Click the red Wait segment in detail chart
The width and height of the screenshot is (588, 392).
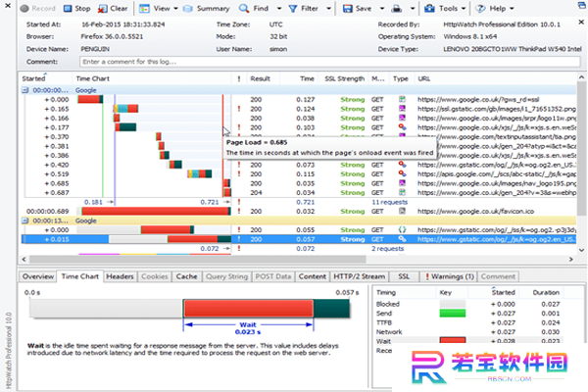pyautogui.click(x=249, y=309)
